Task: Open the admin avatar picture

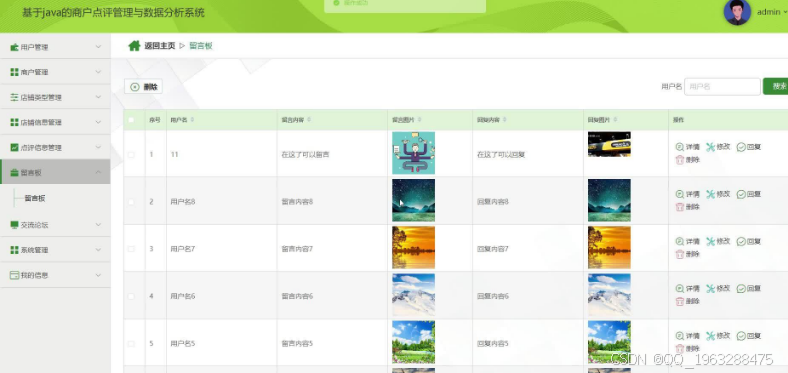Action: click(737, 12)
